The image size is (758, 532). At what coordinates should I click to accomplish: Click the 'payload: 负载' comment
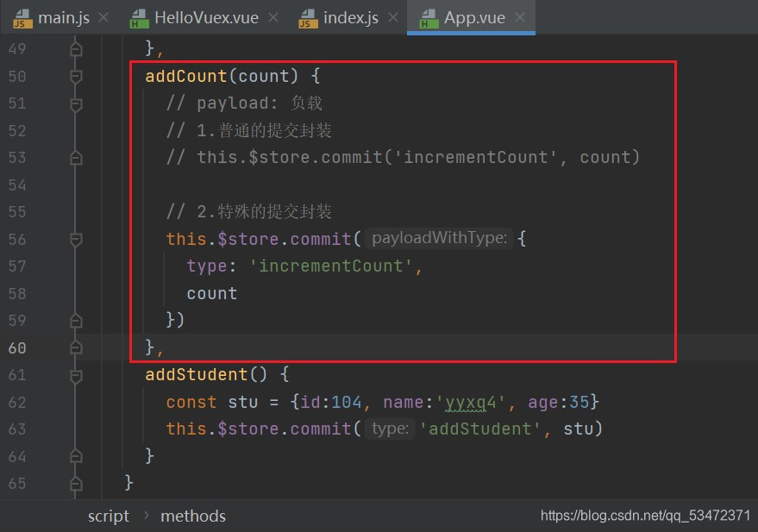244,103
